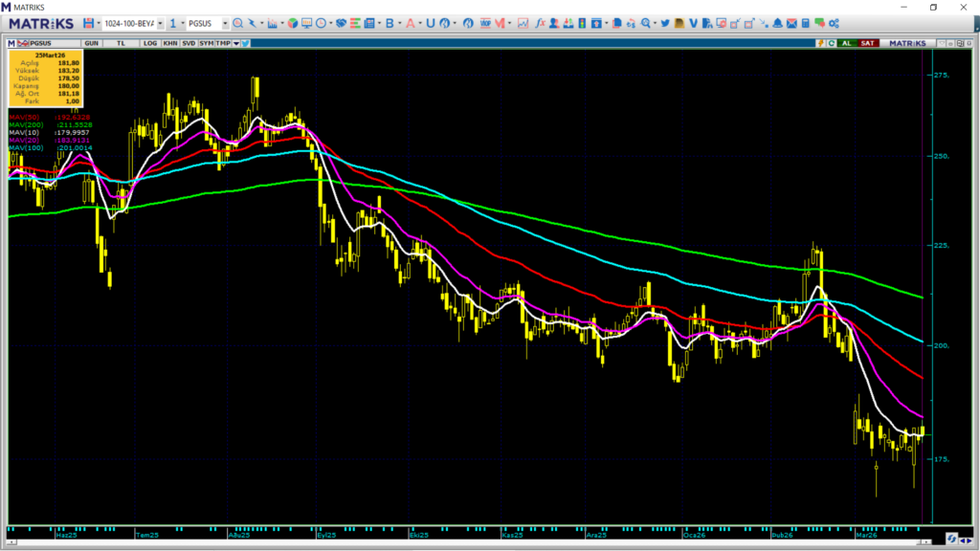The width and height of the screenshot is (980, 551).
Task: Select the TL currency tab
Action: click(x=121, y=43)
